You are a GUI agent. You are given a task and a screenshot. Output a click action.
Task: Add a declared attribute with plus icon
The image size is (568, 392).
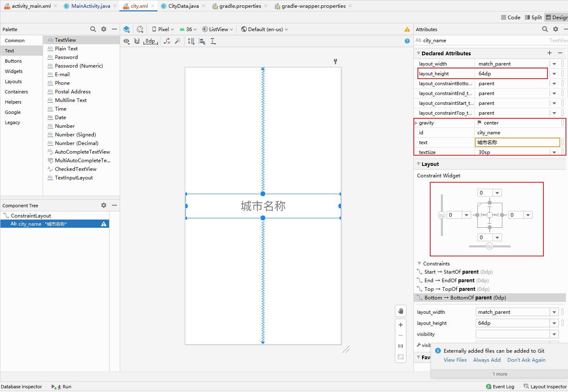coord(550,53)
